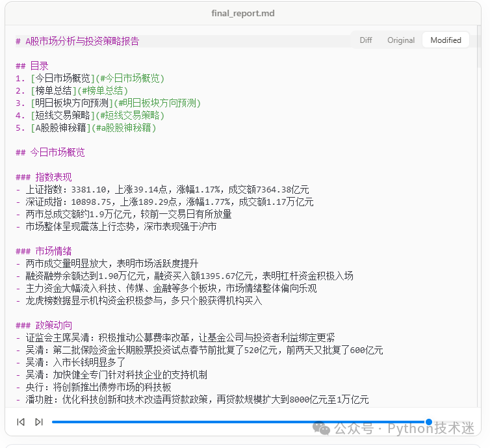
Task: Open the [榜单总结] contents link
Action: (x=79, y=90)
